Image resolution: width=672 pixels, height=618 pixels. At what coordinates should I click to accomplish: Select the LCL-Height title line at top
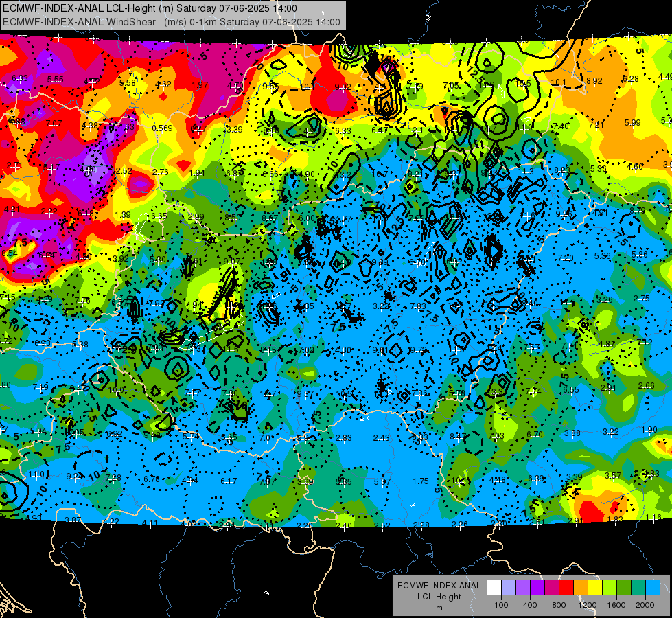point(150,8)
